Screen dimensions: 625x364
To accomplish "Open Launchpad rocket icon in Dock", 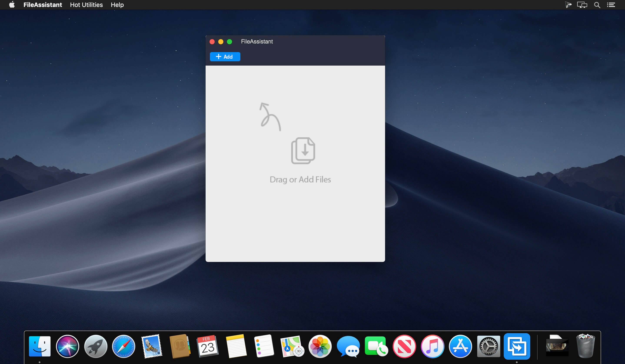I will pos(95,346).
